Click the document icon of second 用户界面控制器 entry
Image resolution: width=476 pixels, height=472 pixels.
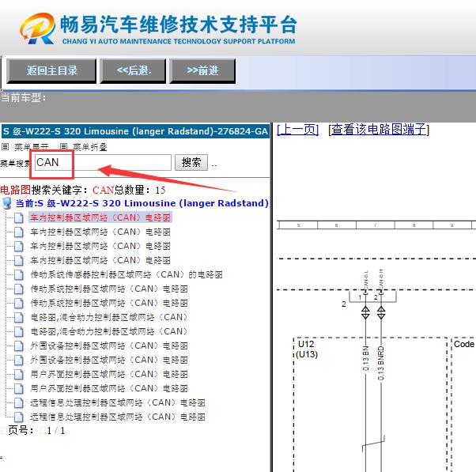click(18, 389)
